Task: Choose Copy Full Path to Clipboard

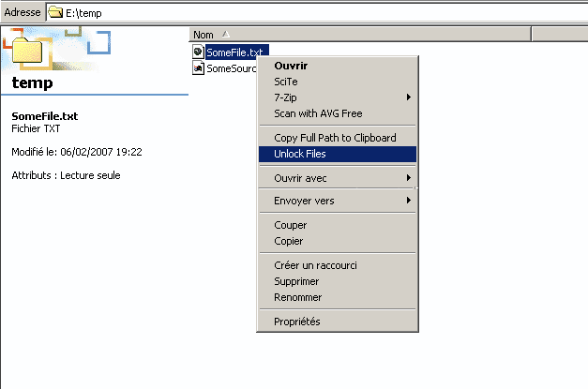Action: (x=337, y=138)
